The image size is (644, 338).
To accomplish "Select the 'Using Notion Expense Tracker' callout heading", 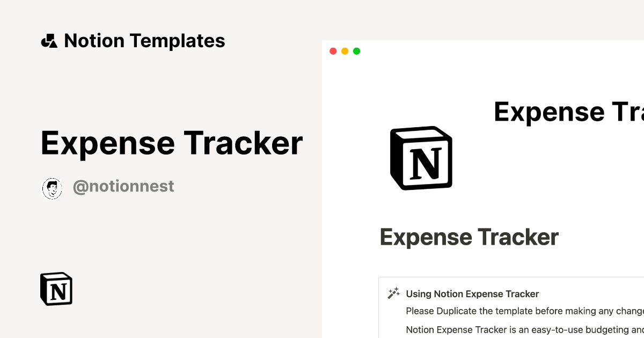I will 472,294.
